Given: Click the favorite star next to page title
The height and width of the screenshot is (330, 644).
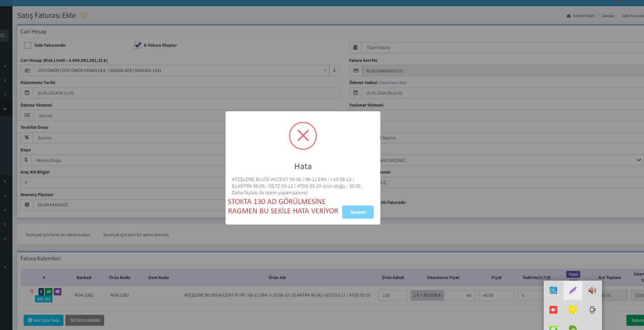Looking at the screenshot, I should point(84,15).
